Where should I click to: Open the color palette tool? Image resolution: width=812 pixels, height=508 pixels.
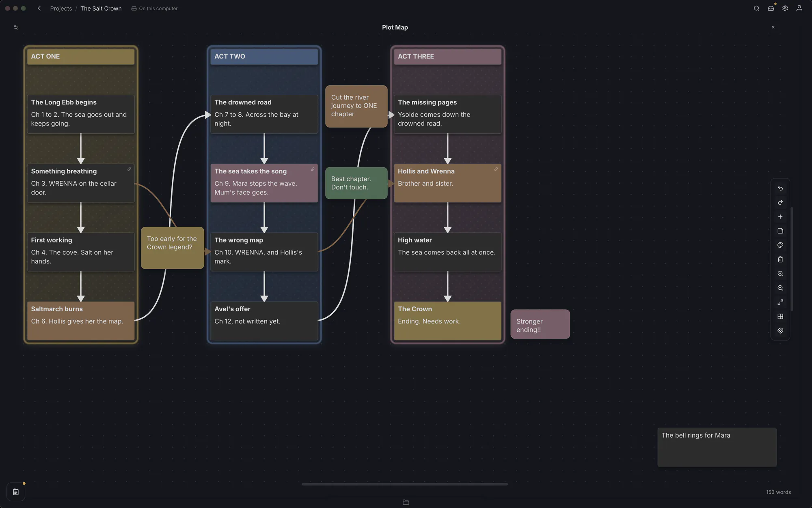[780, 245]
